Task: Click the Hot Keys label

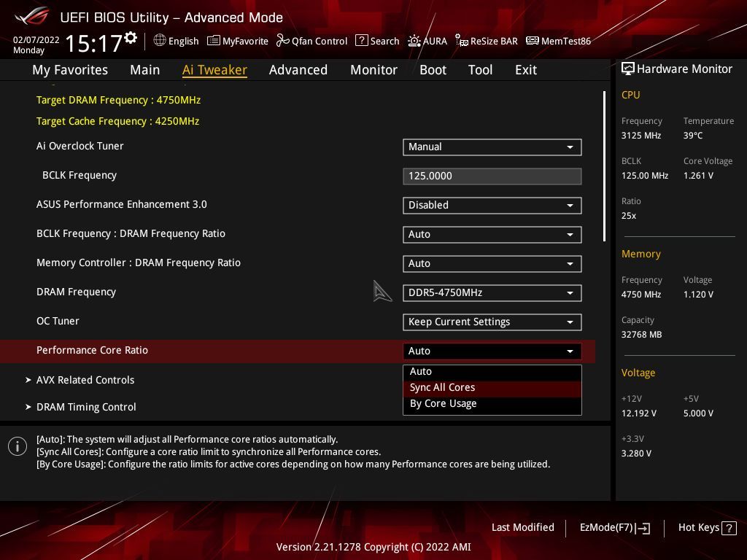Action: [698, 528]
